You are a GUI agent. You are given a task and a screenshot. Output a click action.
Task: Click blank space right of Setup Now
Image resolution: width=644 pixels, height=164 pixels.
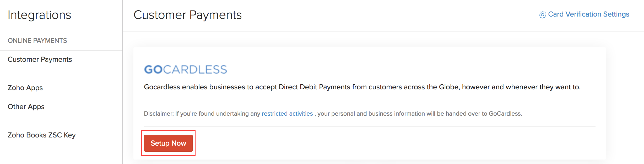(367, 143)
